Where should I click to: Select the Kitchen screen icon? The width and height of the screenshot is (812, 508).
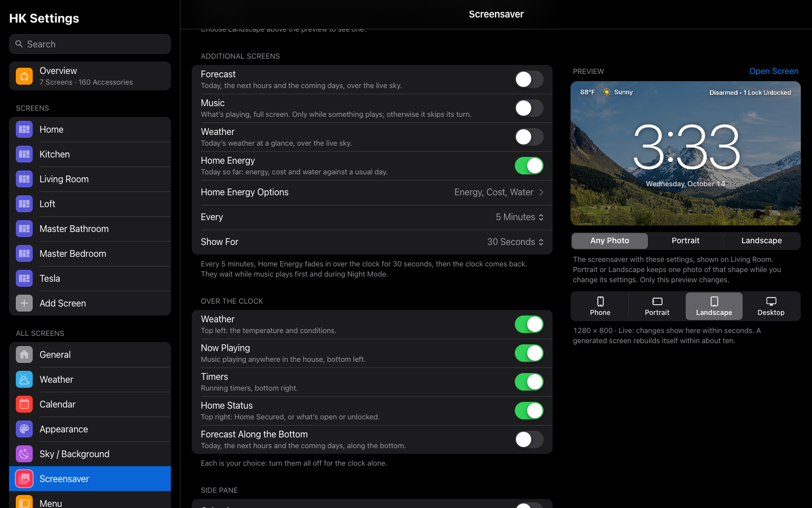[24, 154]
